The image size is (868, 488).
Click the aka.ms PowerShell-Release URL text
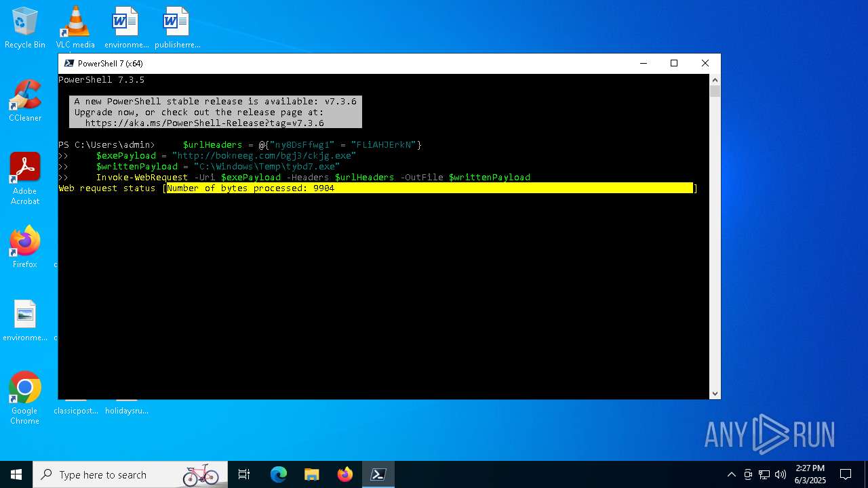[x=205, y=123]
